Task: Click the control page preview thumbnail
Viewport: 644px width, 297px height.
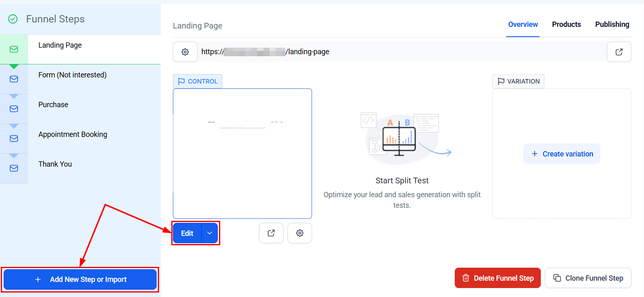Action: (x=242, y=154)
